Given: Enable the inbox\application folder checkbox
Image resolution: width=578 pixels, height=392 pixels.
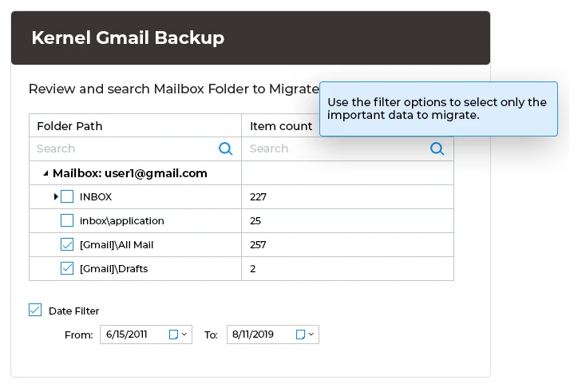Looking at the screenshot, I should (67, 220).
